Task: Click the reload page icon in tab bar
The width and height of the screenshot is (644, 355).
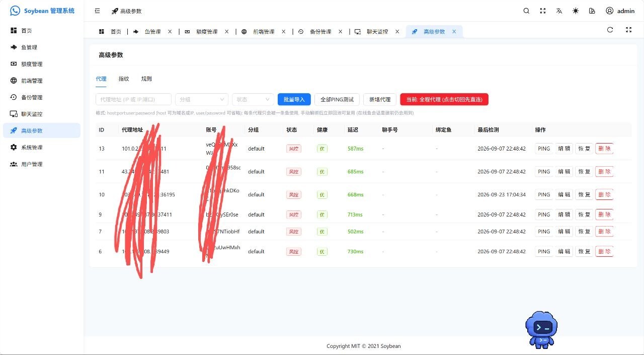Action: click(610, 30)
